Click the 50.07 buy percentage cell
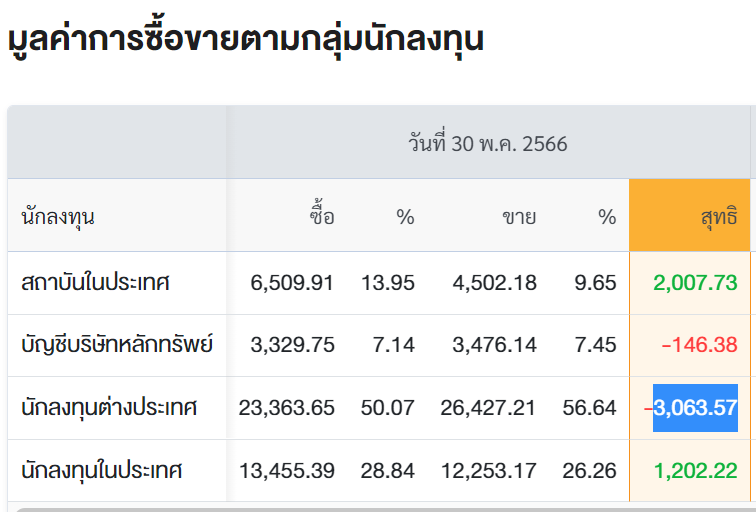 click(x=388, y=408)
